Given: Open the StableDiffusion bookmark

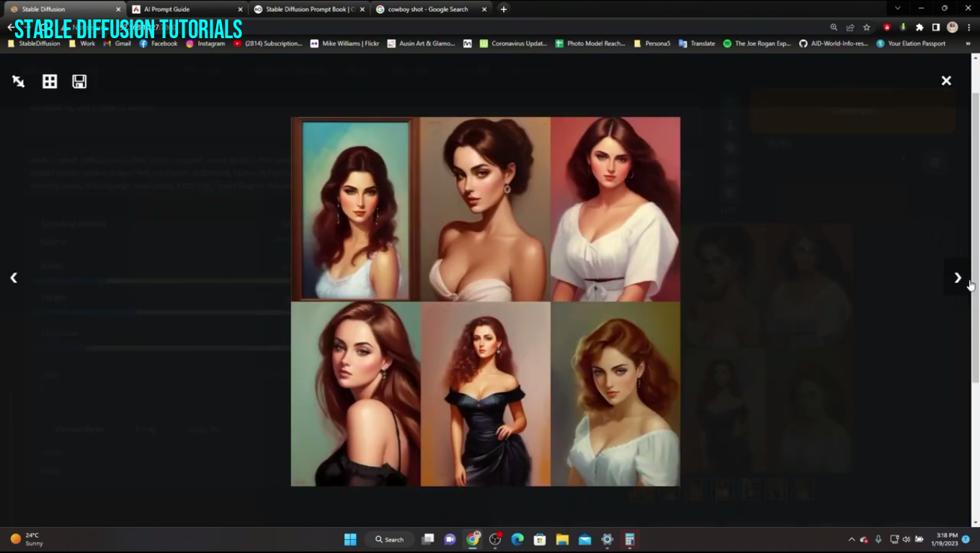Looking at the screenshot, I should (35, 43).
